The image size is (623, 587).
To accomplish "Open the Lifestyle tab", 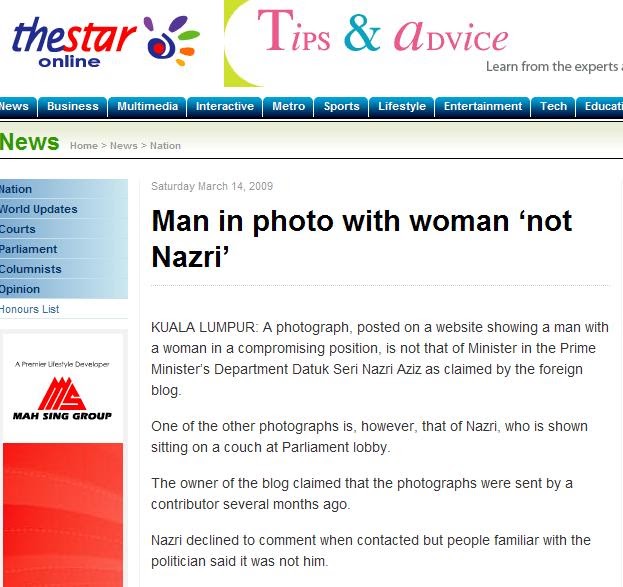I will click(x=402, y=107).
